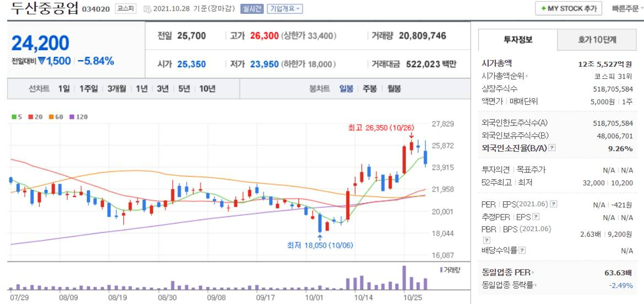Click the orange 60-day moving average swatch
Image resolution: width=644 pixels, height=304 pixels.
[x=51, y=117]
